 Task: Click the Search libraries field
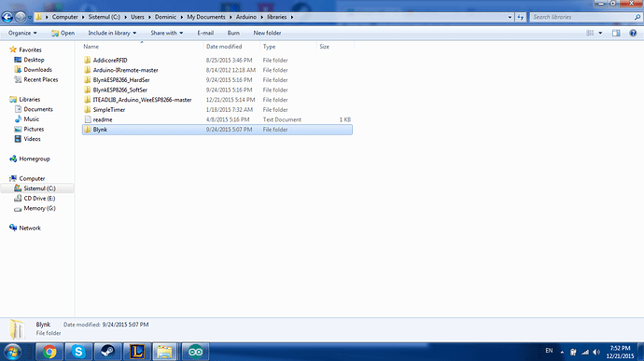[581, 17]
